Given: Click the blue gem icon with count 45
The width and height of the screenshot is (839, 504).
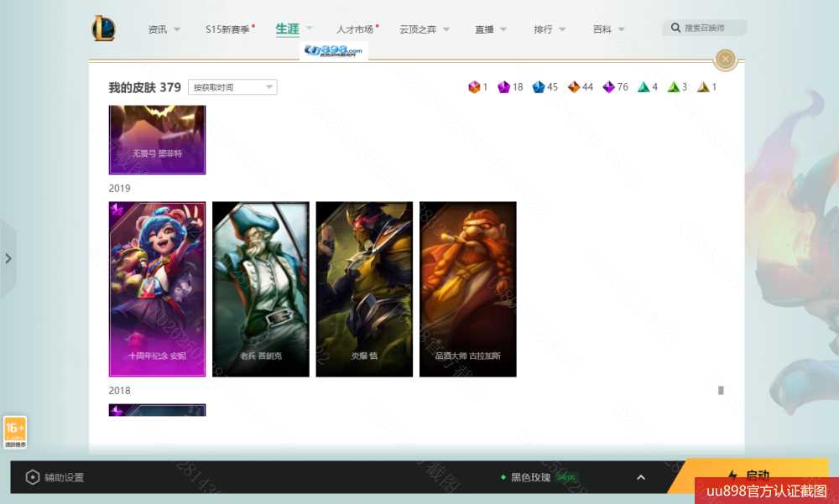Looking at the screenshot, I should (539, 86).
